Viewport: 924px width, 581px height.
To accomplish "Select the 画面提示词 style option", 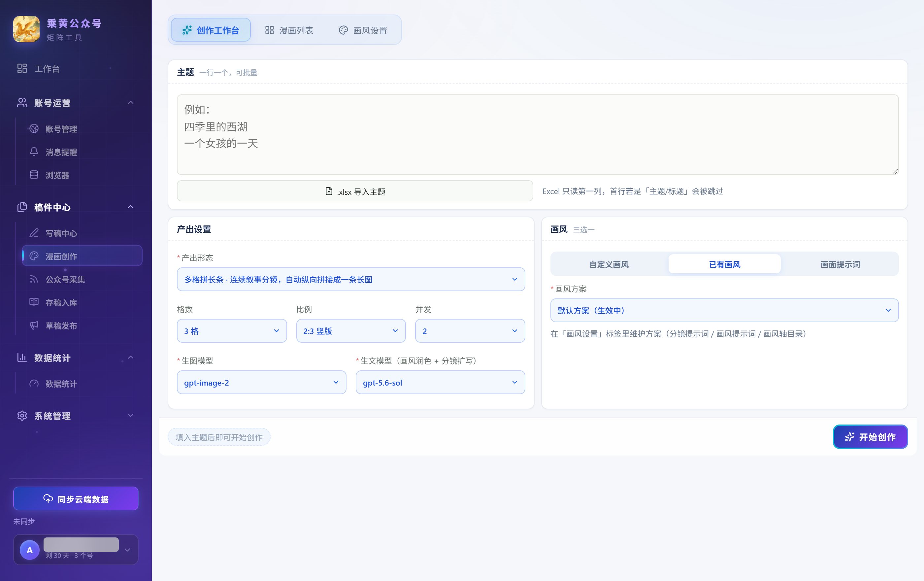I will [840, 264].
